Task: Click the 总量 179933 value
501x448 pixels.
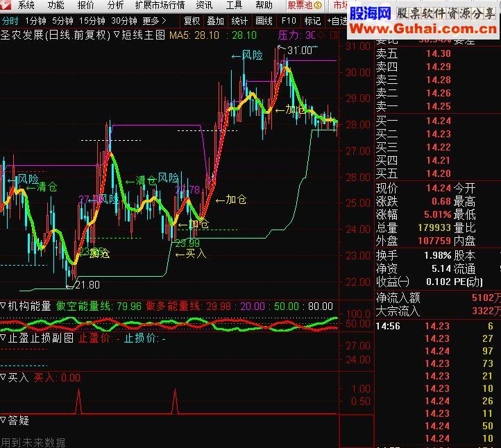Action: (434, 227)
